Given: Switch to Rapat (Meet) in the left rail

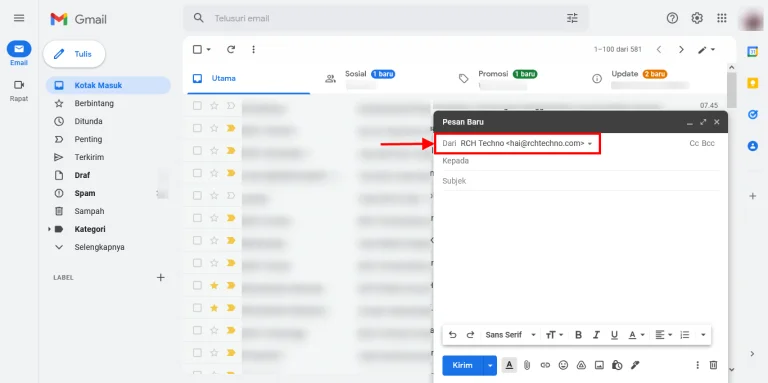Looking at the screenshot, I should pyautogui.click(x=19, y=90).
